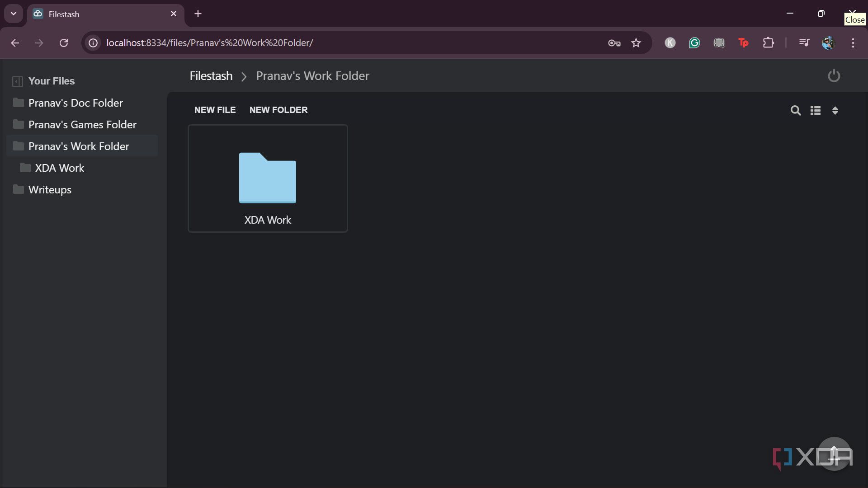Screen dimensions: 868x488
Task: Open the XDA Work folder tile
Action: [x=268, y=178]
